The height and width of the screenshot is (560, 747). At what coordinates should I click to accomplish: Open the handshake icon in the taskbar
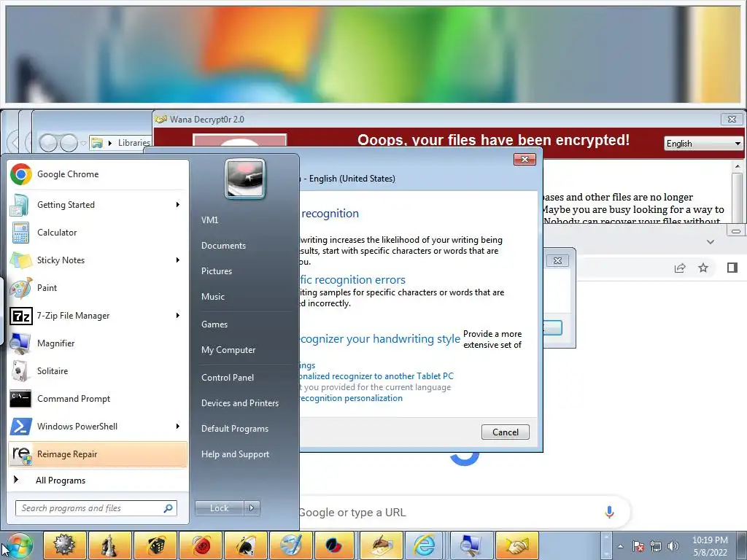517,545
